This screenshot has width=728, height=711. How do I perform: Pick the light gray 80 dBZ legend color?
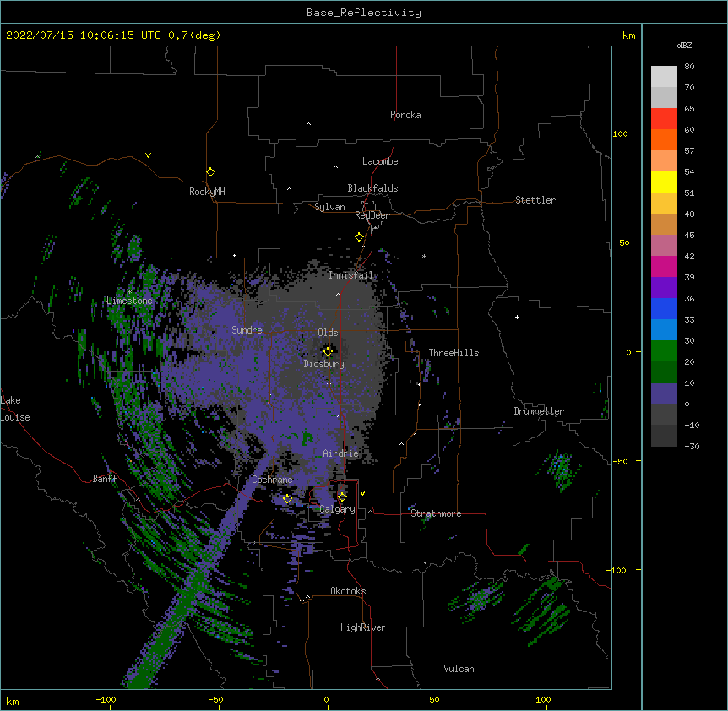(664, 77)
